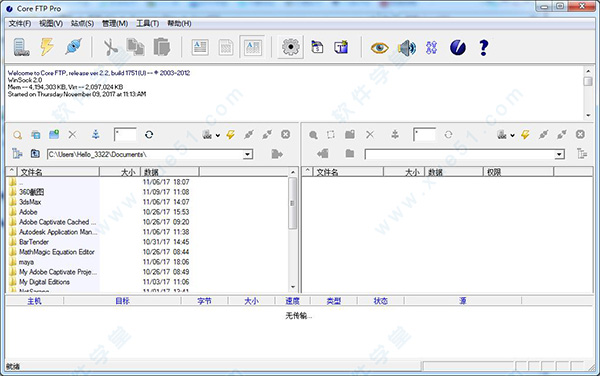This screenshot has height=376, width=600.
Task: Click the local file list vertical scrollbar thumb
Action: pyautogui.click(x=293, y=203)
